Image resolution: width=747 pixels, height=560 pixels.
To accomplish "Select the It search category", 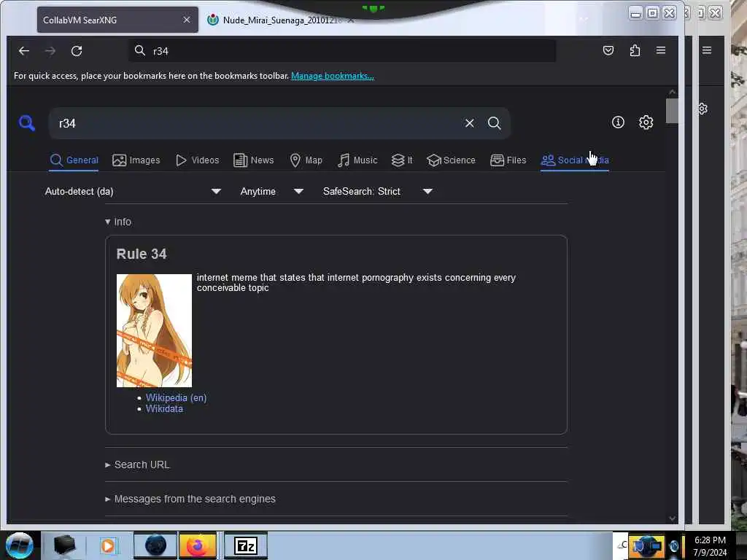I will [x=402, y=160].
